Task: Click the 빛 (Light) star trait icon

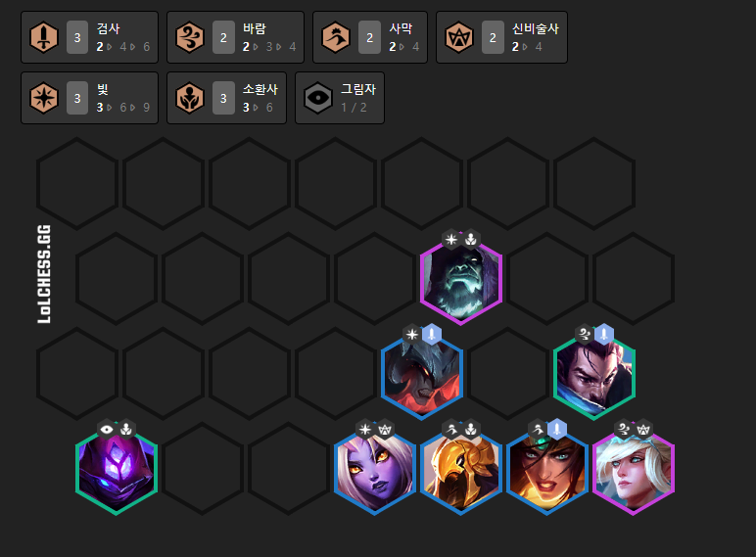Action: [44, 98]
